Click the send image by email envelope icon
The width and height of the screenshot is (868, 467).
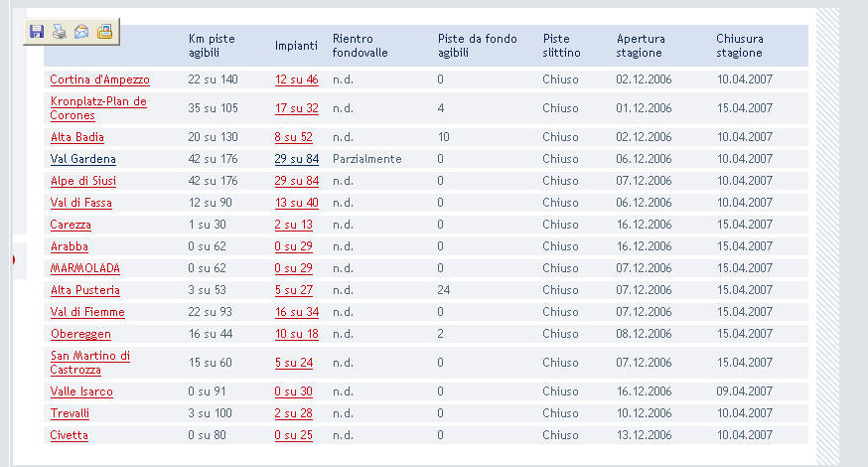(x=81, y=32)
